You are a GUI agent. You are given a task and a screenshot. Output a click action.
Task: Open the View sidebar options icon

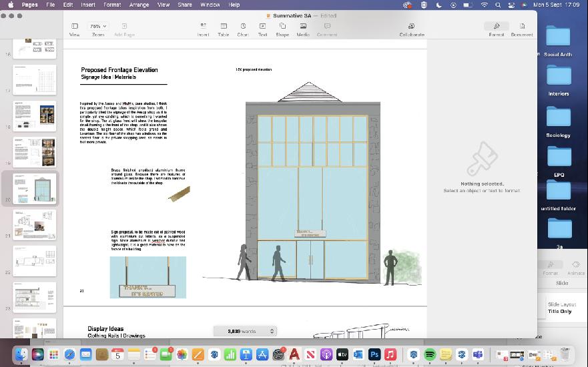75,26
